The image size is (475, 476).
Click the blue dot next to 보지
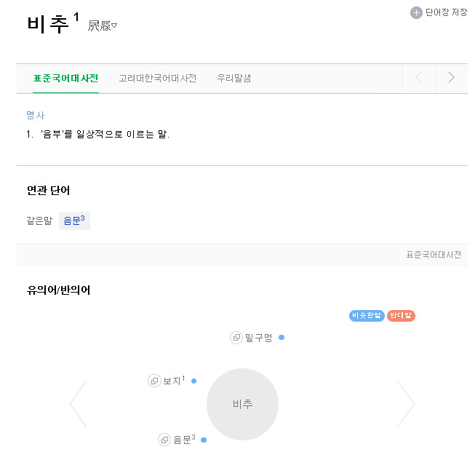193,381
